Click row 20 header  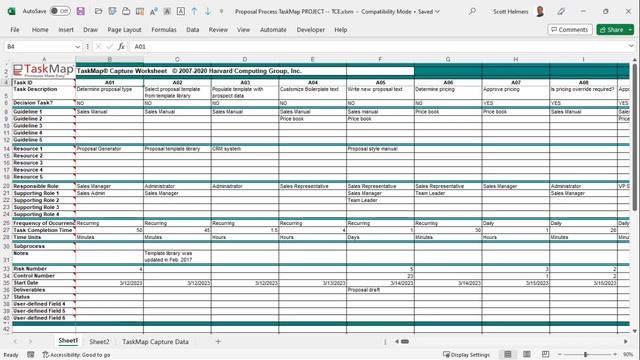6,186
